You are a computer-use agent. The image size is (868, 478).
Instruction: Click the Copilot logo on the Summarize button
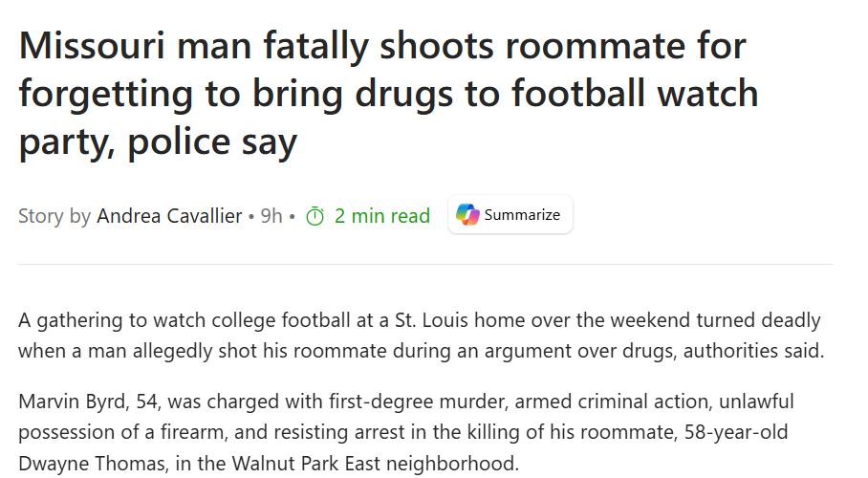click(x=467, y=214)
